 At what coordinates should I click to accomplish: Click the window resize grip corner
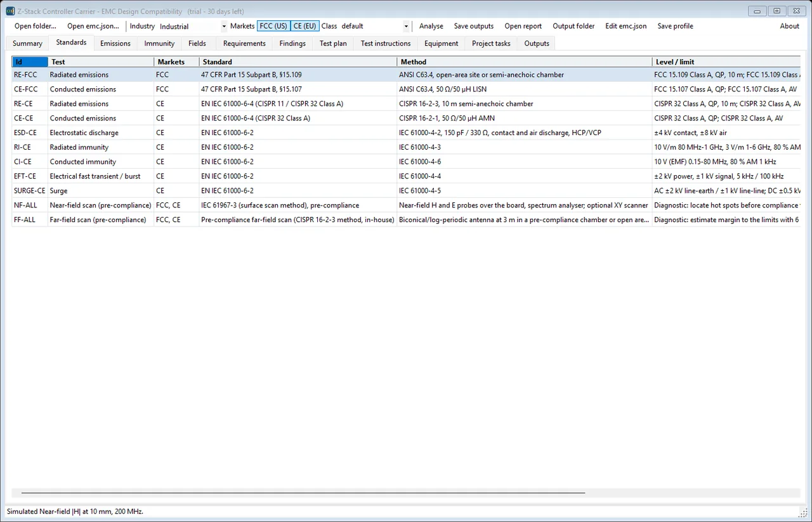click(x=802, y=512)
